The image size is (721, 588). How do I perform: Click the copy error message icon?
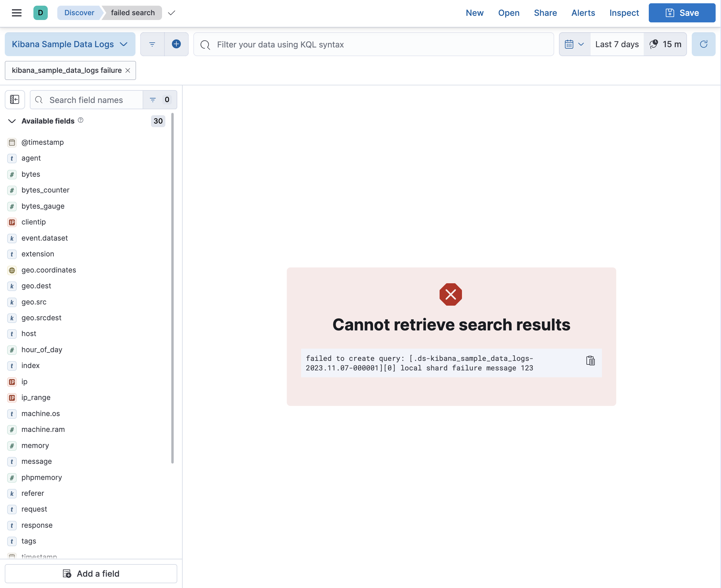[591, 361]
